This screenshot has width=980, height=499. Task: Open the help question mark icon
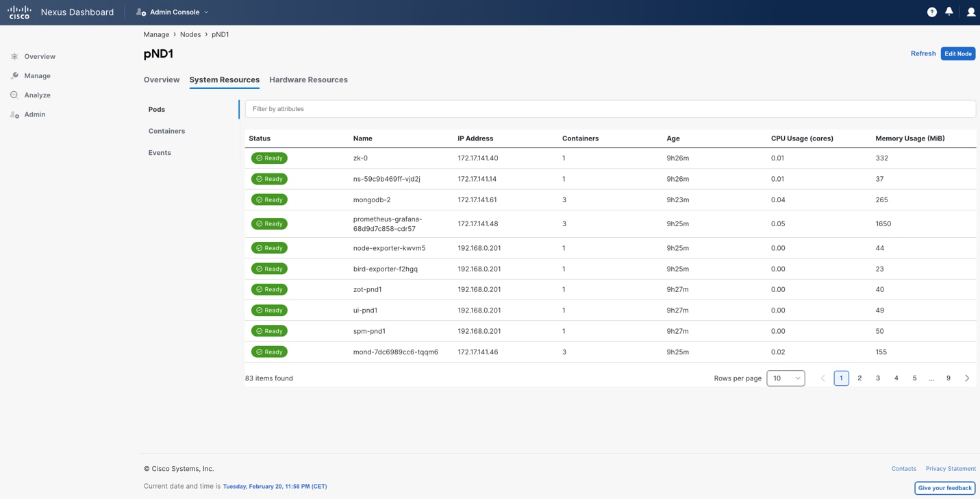[931, 12]
